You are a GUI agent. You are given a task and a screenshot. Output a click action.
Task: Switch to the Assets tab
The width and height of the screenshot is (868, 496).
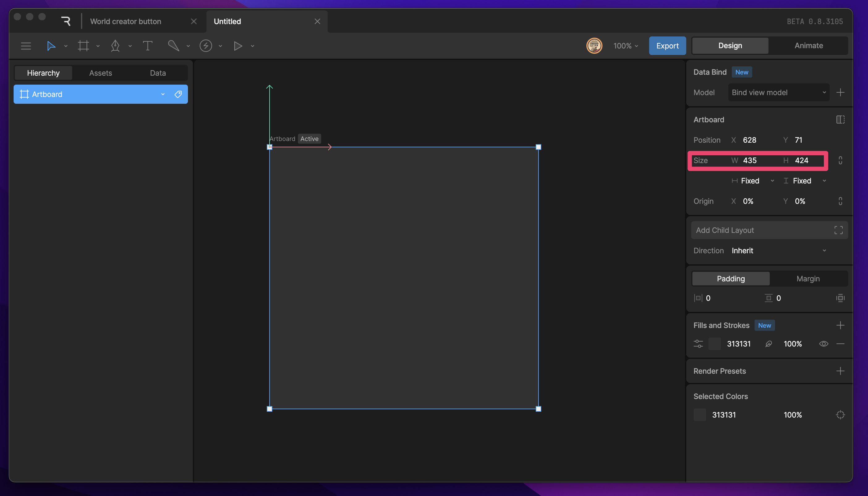click(x=100, y=73)
